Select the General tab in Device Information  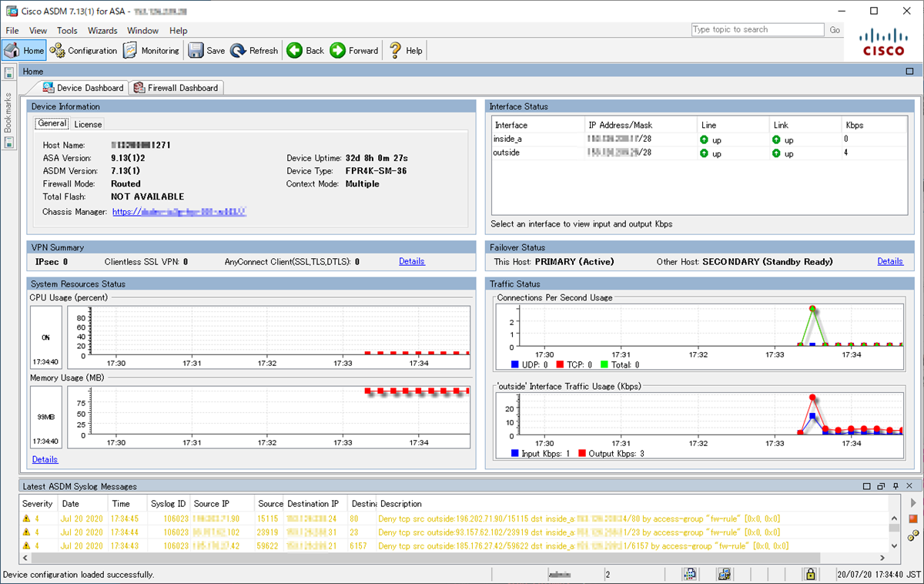tap(52, 123)
